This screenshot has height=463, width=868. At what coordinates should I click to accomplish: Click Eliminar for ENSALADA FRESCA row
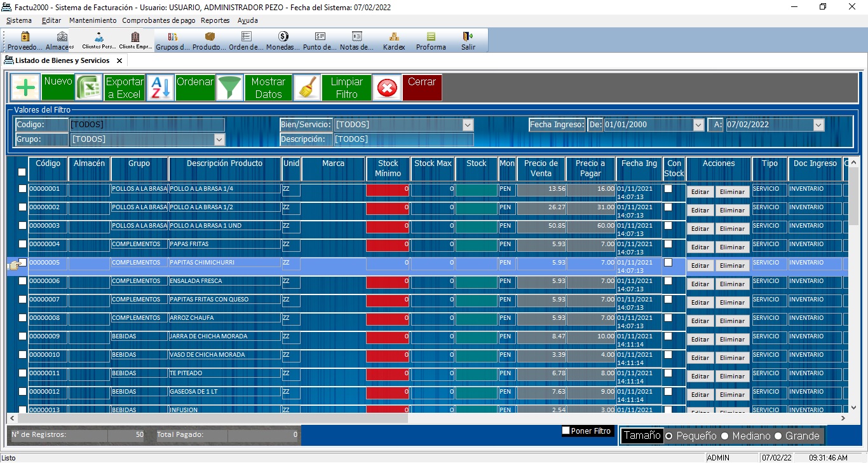pos(732,284)
